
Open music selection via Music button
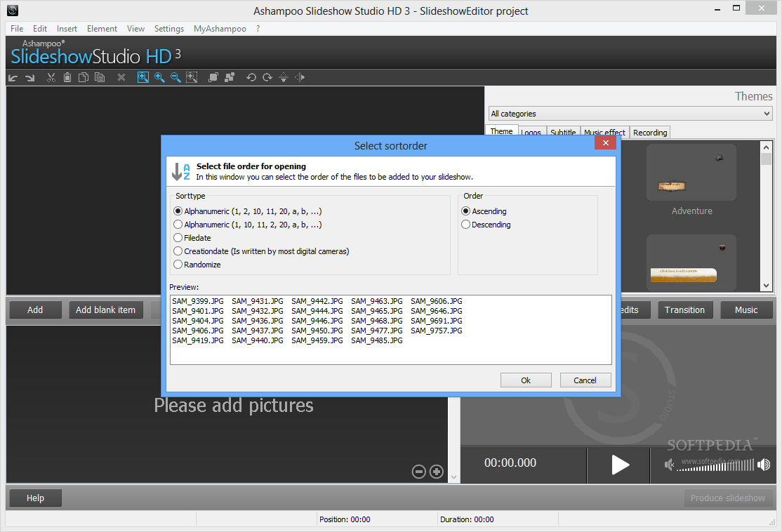coord(746,310)
